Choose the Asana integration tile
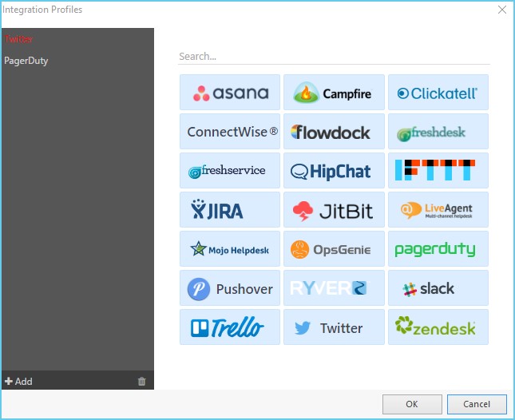The image size is (515, 420). point(230,93)
